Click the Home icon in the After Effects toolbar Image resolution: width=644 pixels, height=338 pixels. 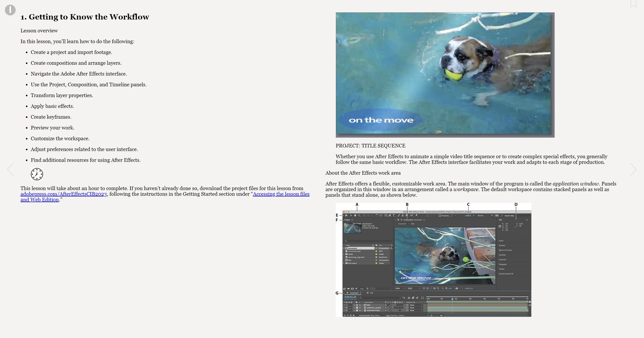click(x=346, y=215)
